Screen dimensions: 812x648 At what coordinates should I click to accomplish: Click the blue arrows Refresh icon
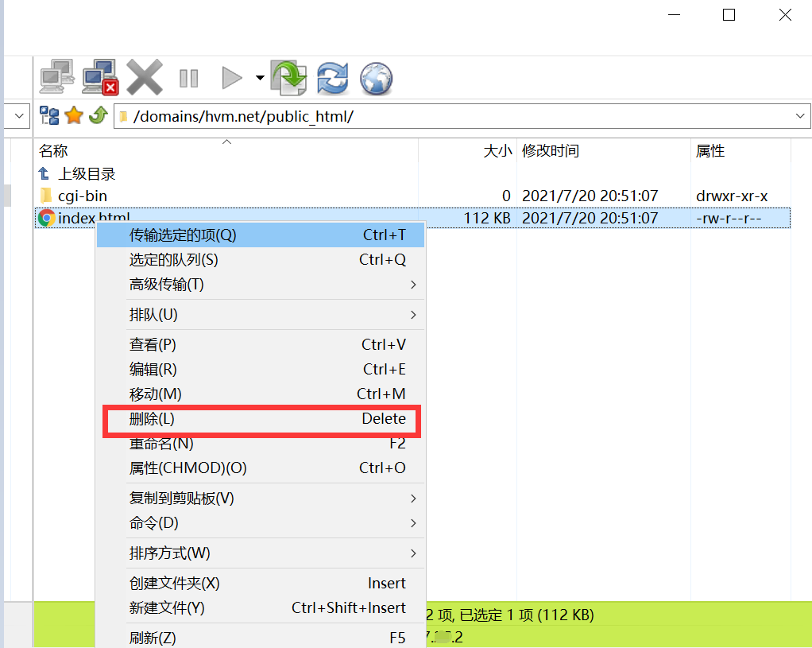[333, 78]
